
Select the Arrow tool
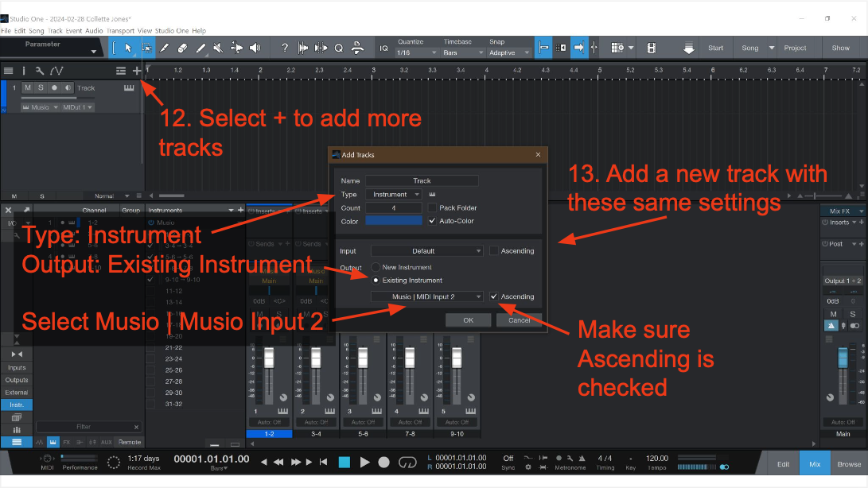tap(128, 48)
